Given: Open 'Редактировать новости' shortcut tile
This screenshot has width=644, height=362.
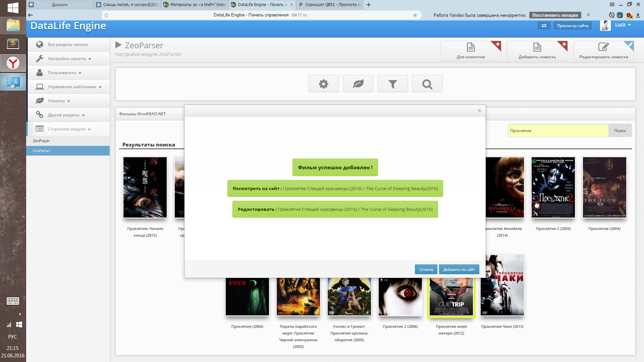Looking at the screenshot, I should click(603, 51).
